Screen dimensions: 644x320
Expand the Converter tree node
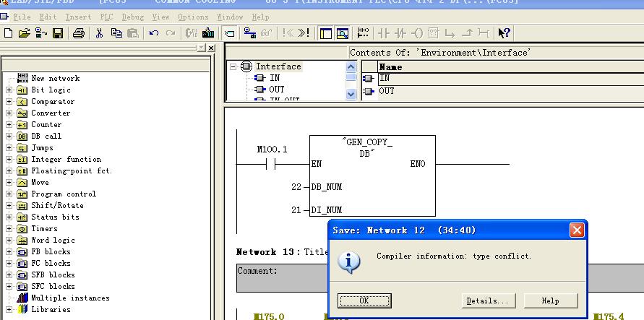pyautogui.click(x=9, y=113)
